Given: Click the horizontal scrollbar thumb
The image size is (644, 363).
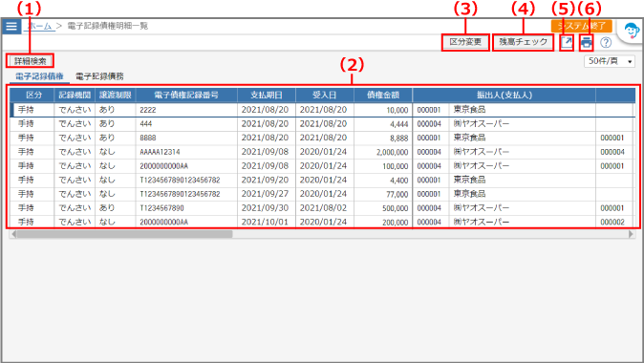Looking at the screenshot, I should [124, 234].
